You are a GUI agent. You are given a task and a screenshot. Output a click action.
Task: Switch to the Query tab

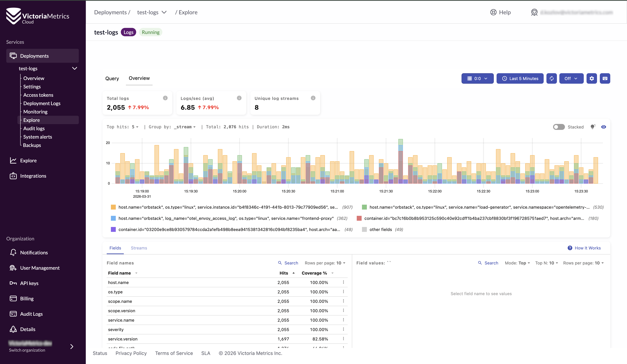click(112, 79)
